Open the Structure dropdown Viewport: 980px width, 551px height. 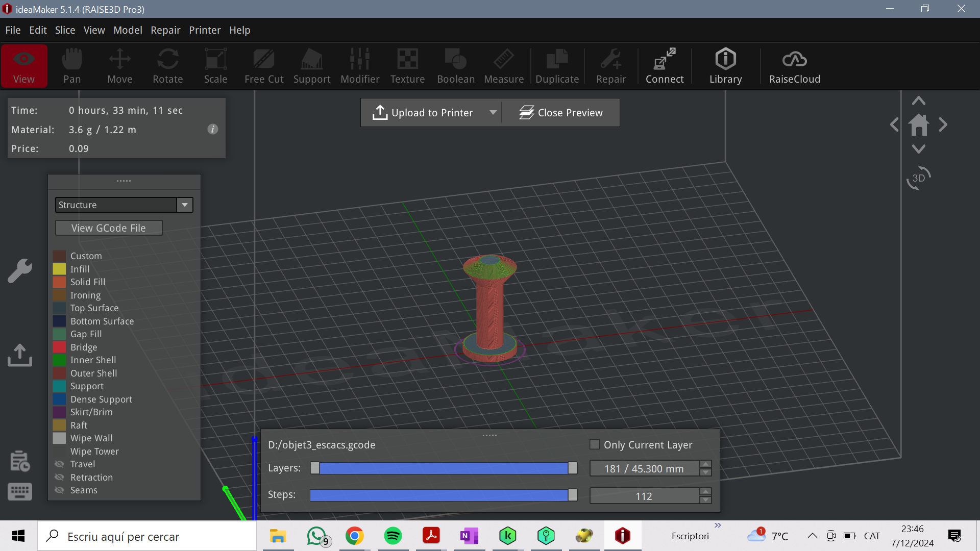[x=124, y=205]
